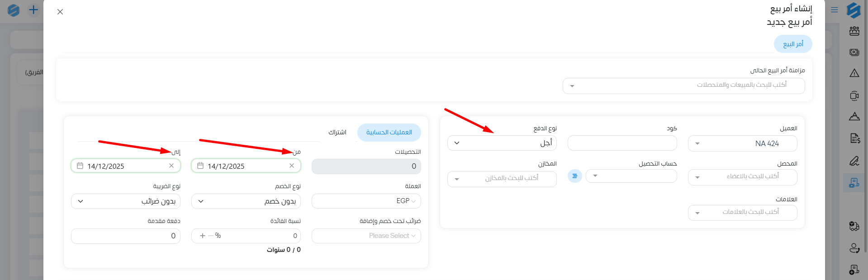Expand the نوع الضريبة dropdown
The height and width of the screenshot is (280, 868).
coord(125,201)
